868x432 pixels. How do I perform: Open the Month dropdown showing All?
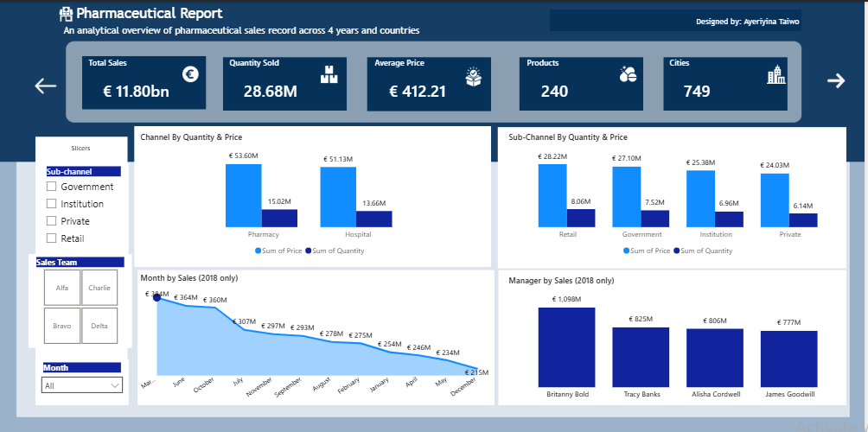click(82, 385)
